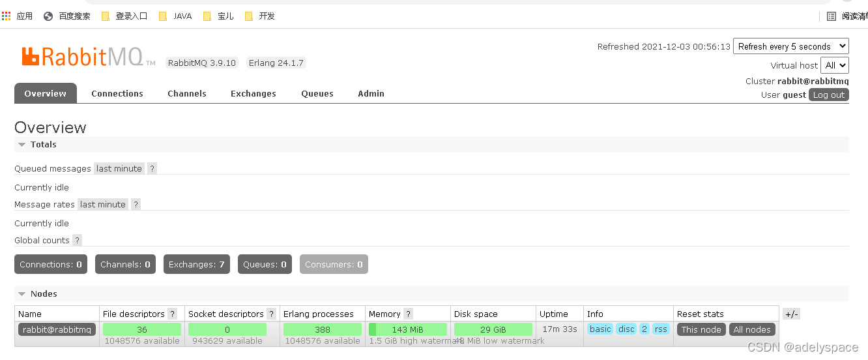Click the Channels: 0 count button
The image size is (868, 360).
(x=125, y=264)
